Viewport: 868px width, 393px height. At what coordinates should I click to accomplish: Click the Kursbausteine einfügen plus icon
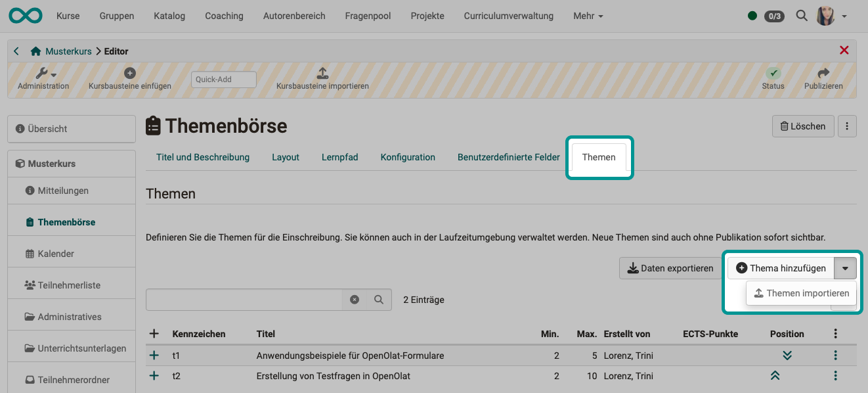tap(130, 72)
